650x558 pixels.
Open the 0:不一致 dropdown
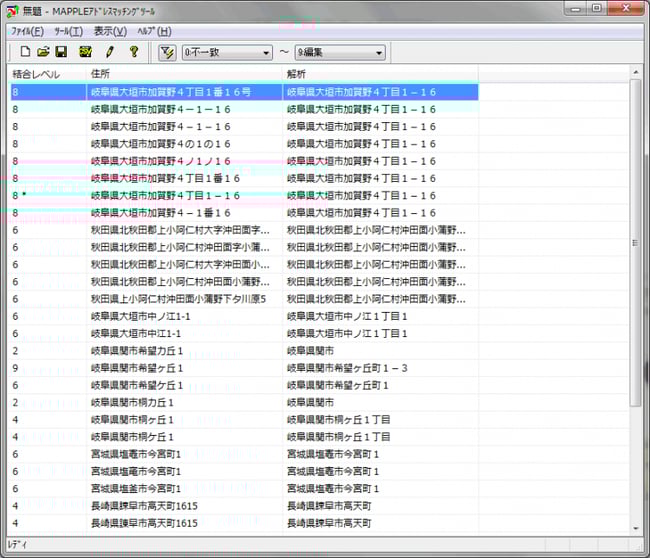point(228,52)
